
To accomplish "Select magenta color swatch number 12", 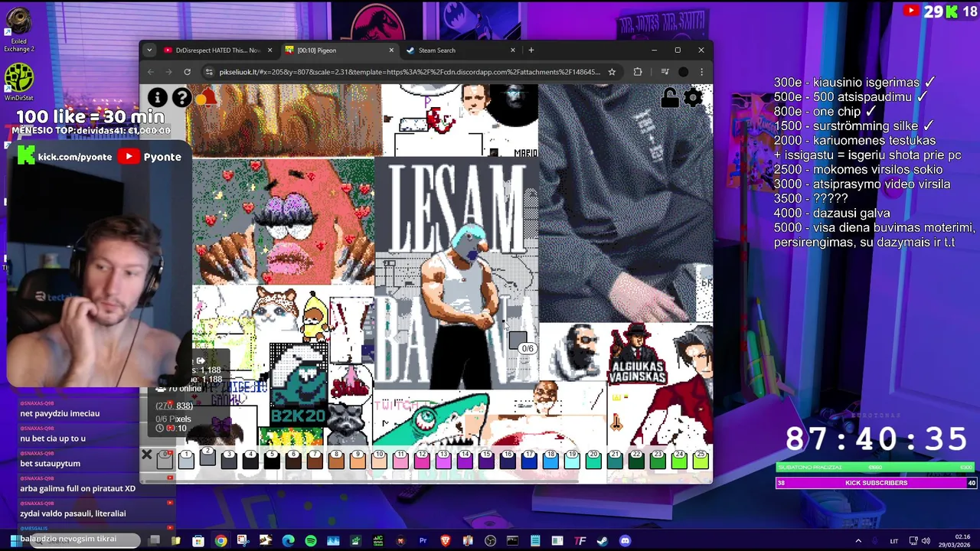I will click(x=421, y=459).
